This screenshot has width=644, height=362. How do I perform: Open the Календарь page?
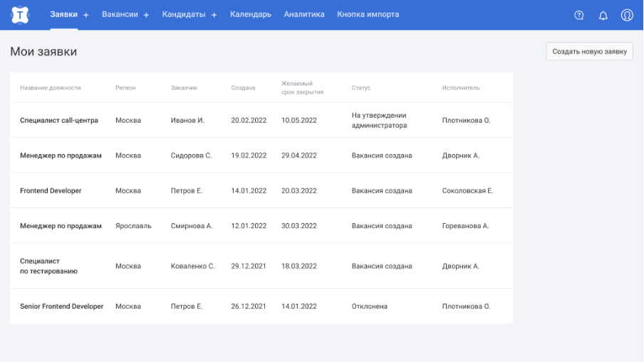[x=250, y=14]
